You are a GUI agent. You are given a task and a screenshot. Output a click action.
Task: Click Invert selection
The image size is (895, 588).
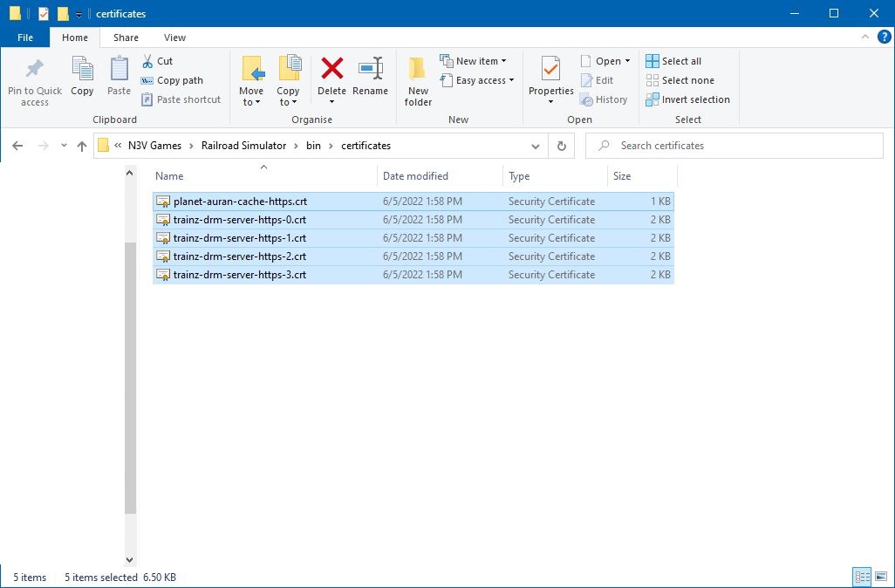point(687,100)
